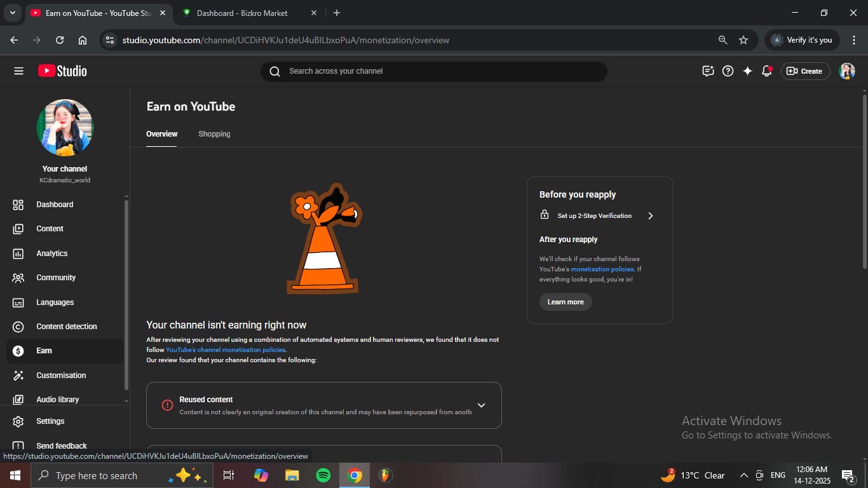Open the Audio library section
The width and height of the screenshot is (868, 488).
coord(57,400)
